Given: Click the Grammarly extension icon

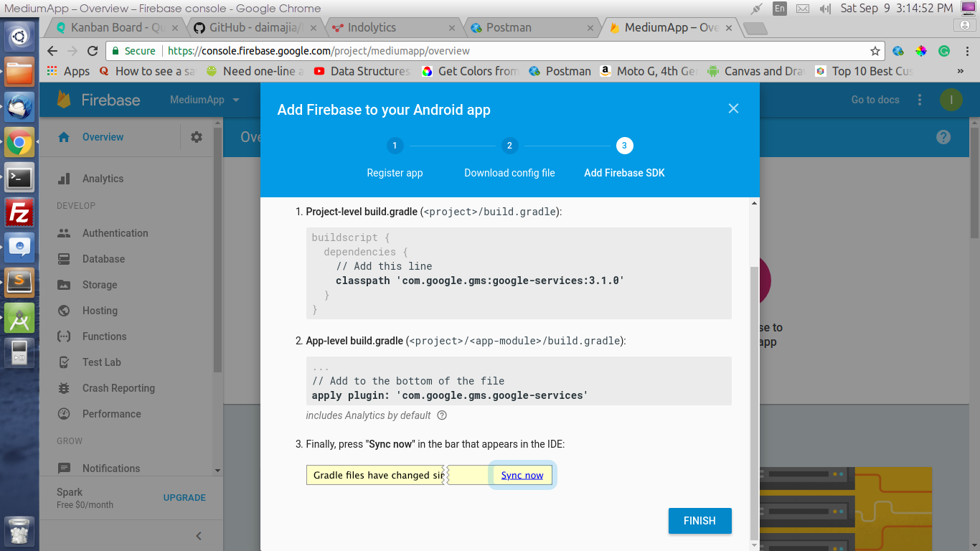Looking at the screenshot, I should 944,51.
